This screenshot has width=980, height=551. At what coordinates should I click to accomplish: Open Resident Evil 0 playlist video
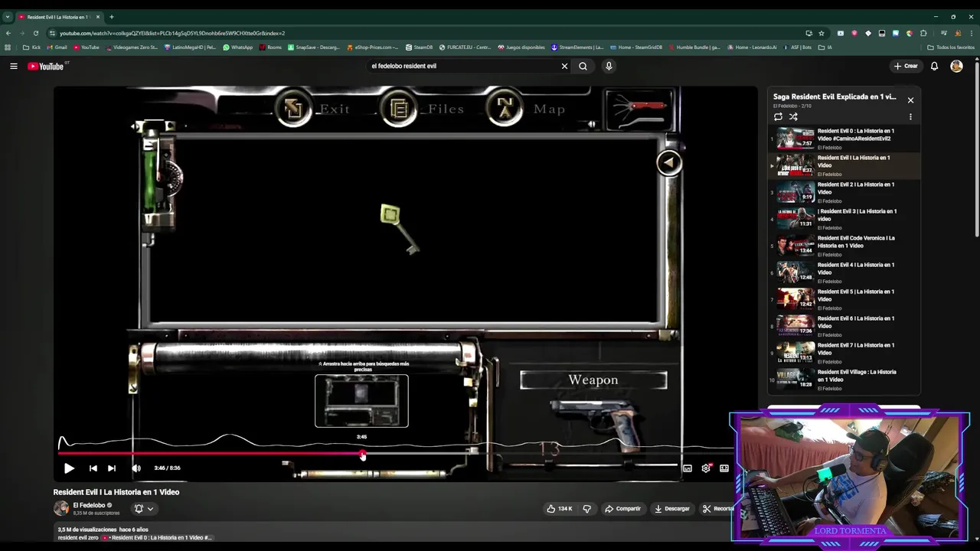click(844, 139)
